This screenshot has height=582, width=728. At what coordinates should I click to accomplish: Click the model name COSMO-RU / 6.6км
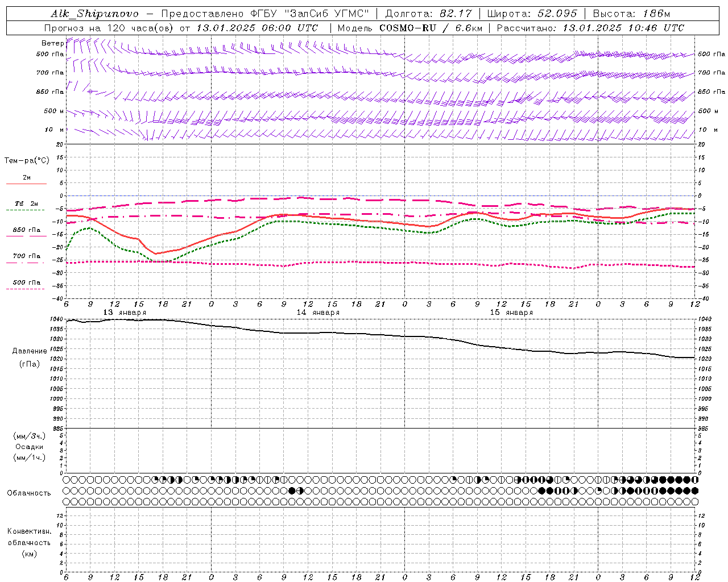click(x=431, y=28)
